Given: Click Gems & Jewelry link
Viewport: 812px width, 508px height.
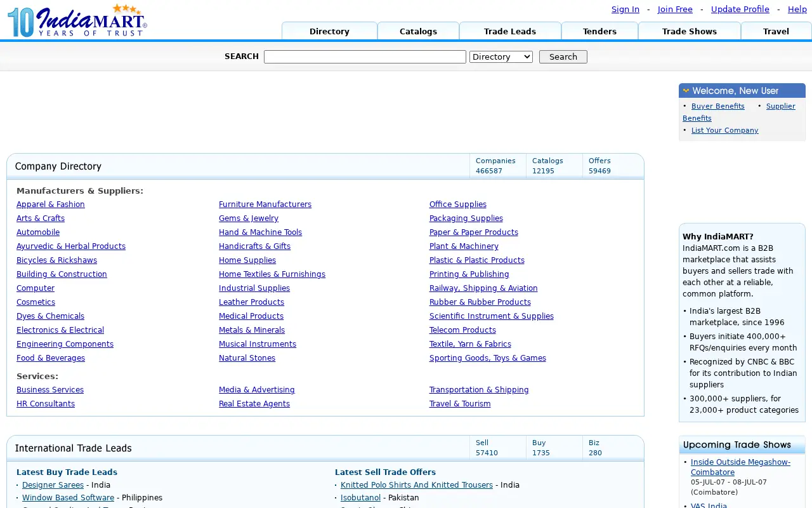Looking at the screenshot, I should pyautogui.click(x=249, y=218).
